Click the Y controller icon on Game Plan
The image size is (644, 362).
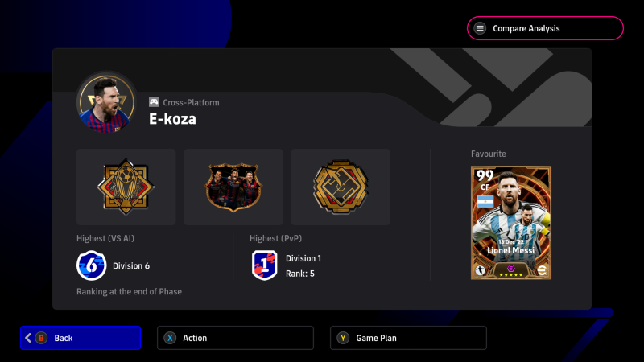pos(343,338)
